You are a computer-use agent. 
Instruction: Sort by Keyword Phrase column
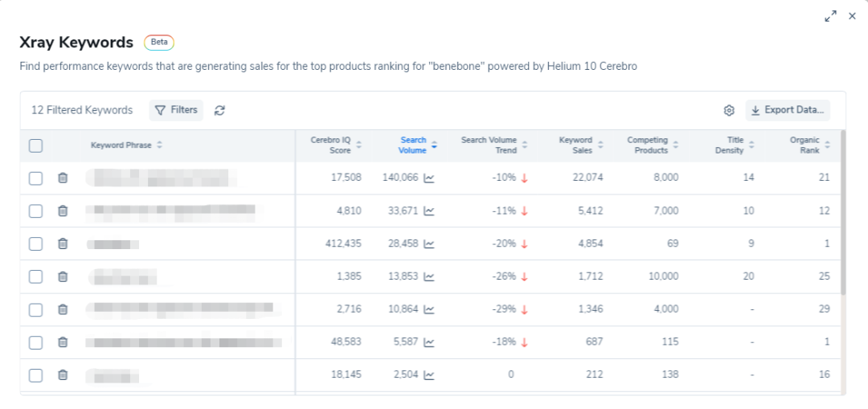click(x=126, y=145)
